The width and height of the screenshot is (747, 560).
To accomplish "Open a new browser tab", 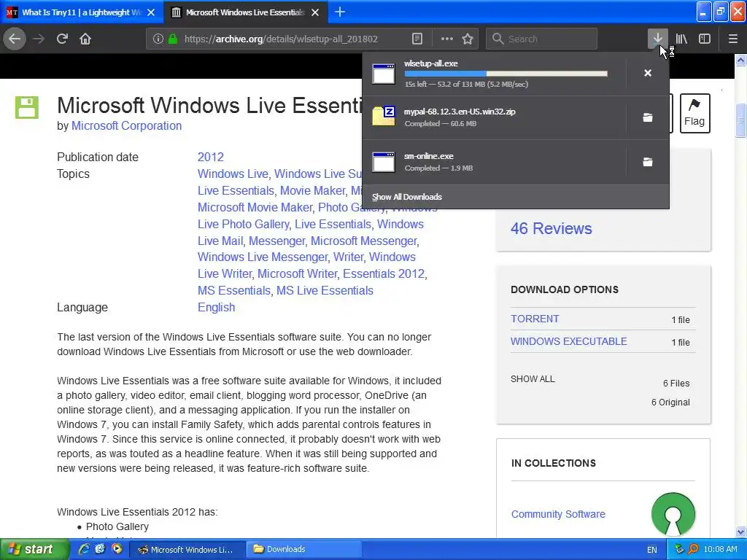I will coord(340,12).
